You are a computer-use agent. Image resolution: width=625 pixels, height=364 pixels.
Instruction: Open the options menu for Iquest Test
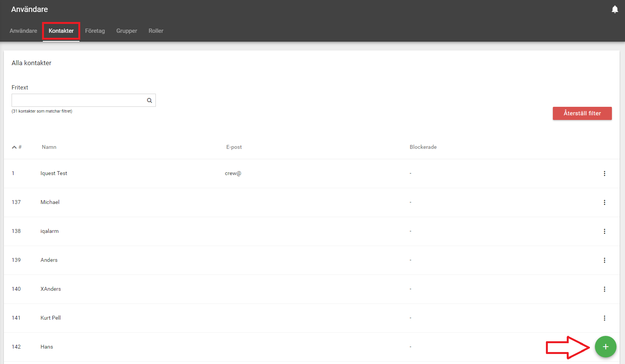pyautogui.click(x=605, y=174)
